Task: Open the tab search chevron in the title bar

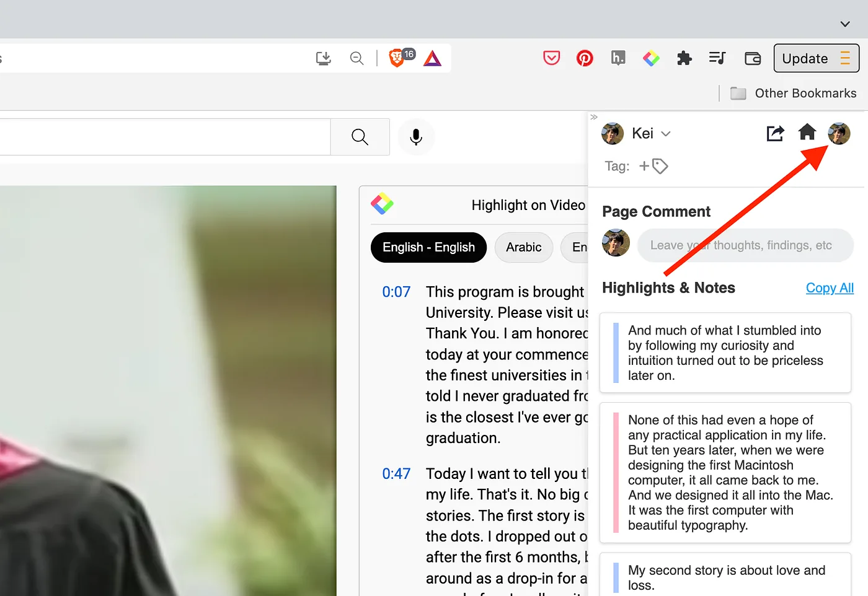Action: tap(845, 24)
